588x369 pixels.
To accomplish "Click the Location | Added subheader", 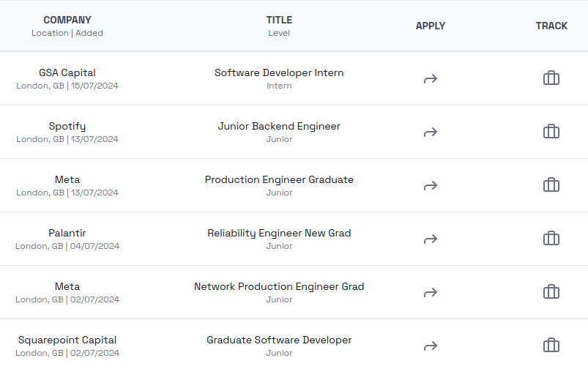I will pyautogui.click(x=67, y=33).
